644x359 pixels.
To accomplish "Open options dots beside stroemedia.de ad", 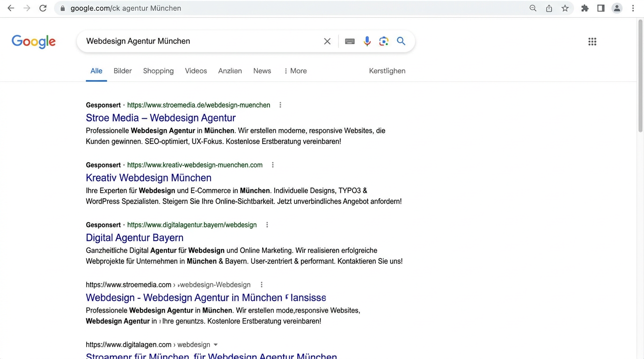I will click(x=280, y=105).
